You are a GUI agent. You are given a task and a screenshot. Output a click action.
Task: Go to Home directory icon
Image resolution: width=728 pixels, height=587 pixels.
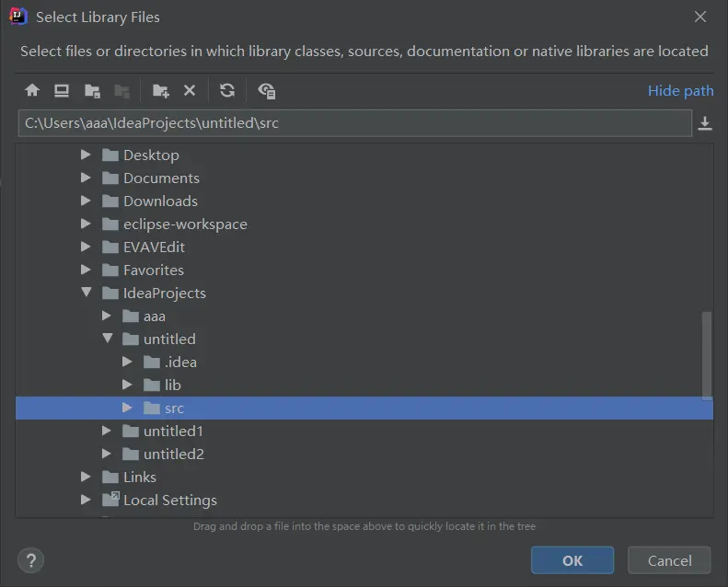pos(32,90)
